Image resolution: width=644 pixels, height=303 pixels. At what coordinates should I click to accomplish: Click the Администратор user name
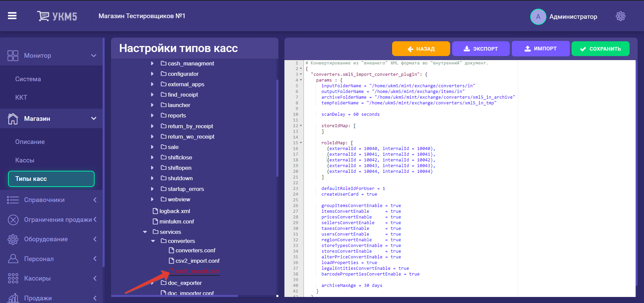(x=573, y=17)
